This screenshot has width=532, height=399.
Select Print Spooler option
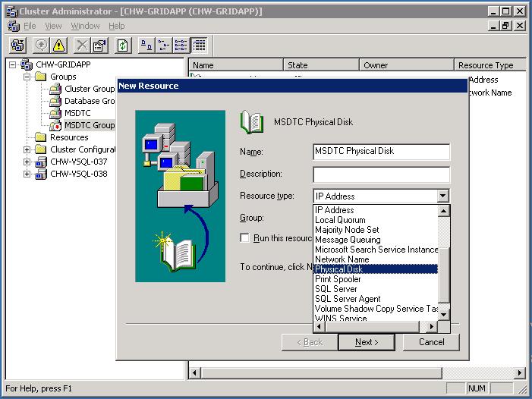click(x=376, y=279)
